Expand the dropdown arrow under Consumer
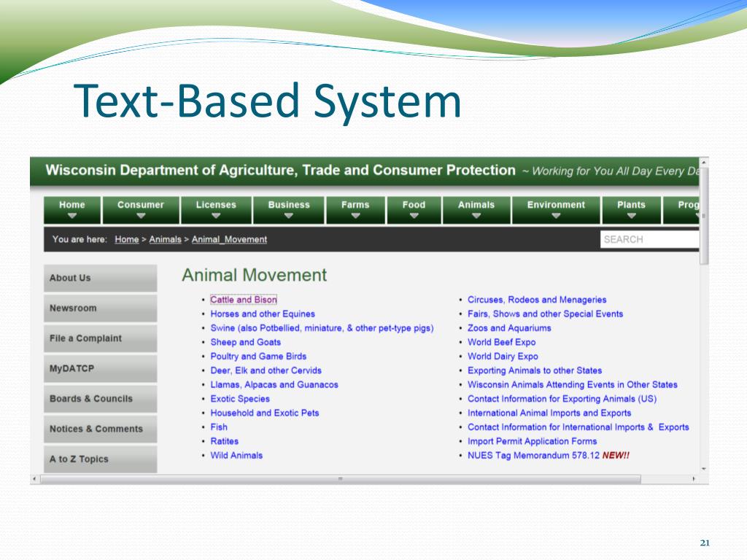747x560 pixels. point(141,216)
